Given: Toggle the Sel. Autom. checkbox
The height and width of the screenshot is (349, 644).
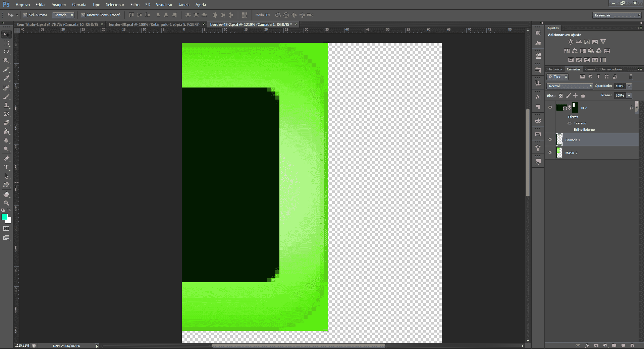Looking at the screenshot, I should [x=25, y=15].
